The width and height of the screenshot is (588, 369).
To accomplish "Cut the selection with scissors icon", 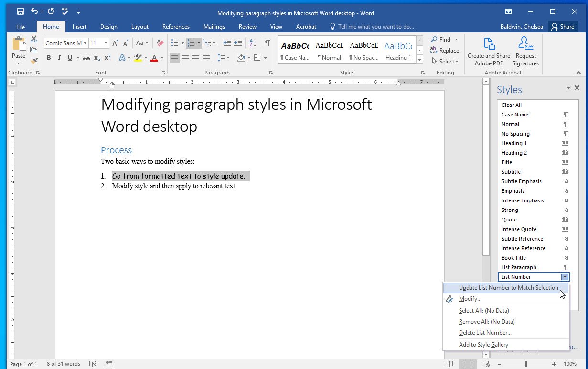I will tap(34, 39).
